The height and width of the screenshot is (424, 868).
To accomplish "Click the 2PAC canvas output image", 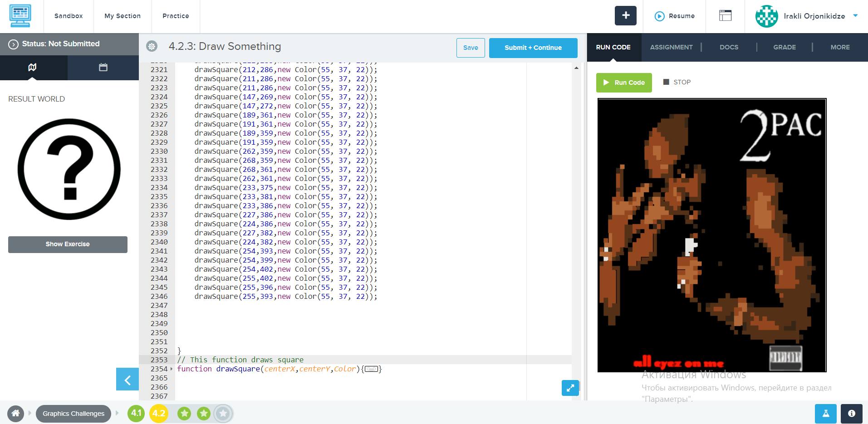I will [712, 235].
